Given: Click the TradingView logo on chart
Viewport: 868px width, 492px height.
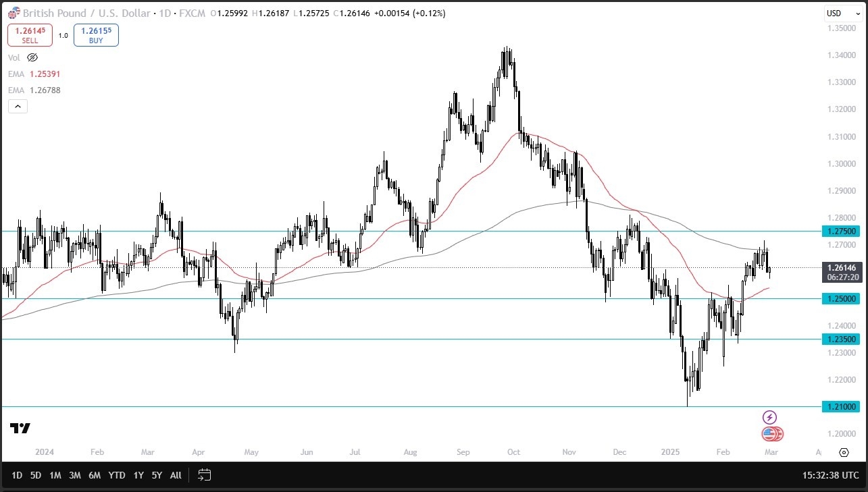Looking at the screenshot, I should [20, 429].
